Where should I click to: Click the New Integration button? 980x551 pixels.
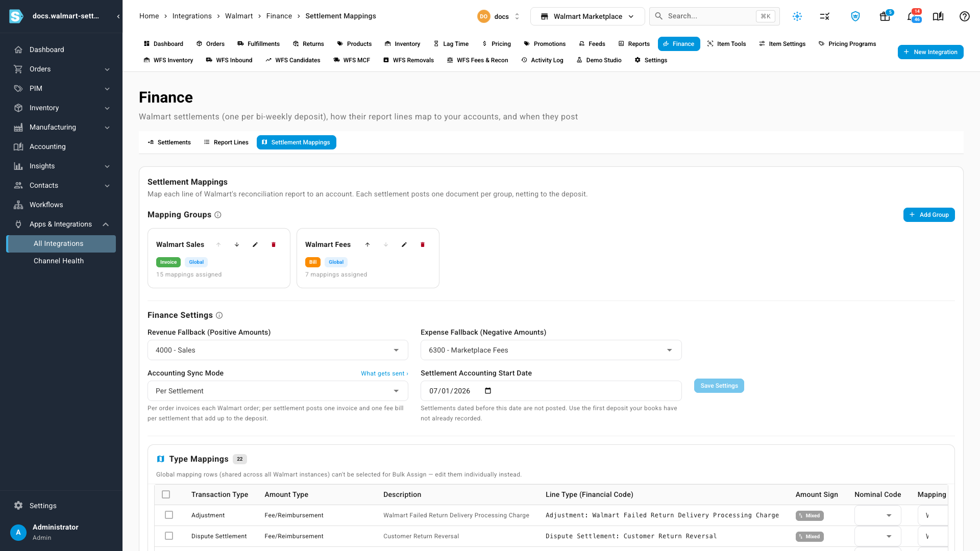(930, 52)
